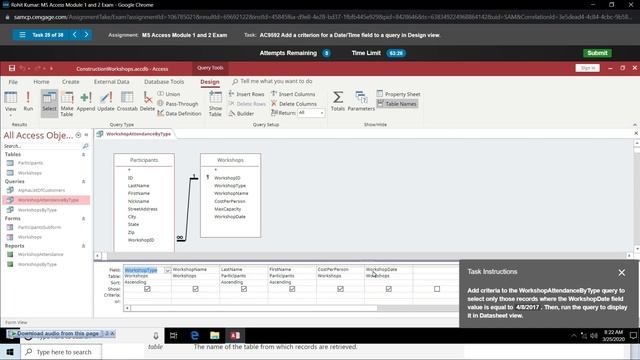
Task: Toggle the Totals row with the sigma button
Action: [x=338, y=101]
